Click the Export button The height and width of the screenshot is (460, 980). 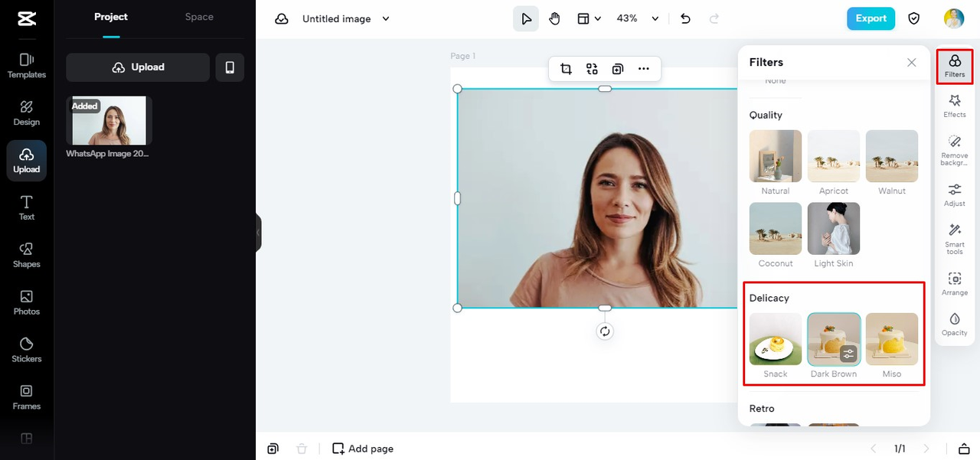(x=871, y=18)
